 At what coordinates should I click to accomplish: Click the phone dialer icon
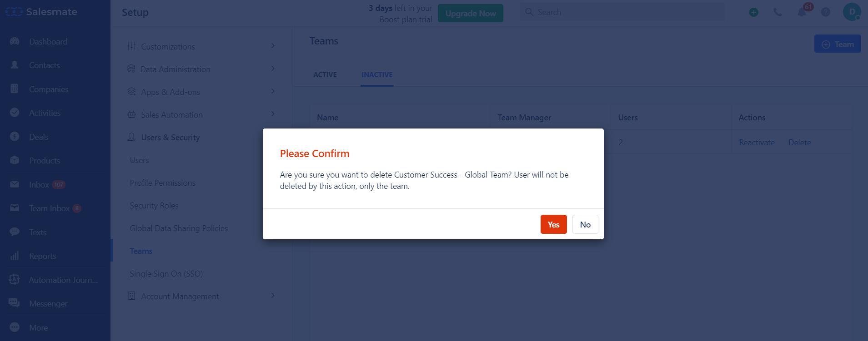coord(778,12)
